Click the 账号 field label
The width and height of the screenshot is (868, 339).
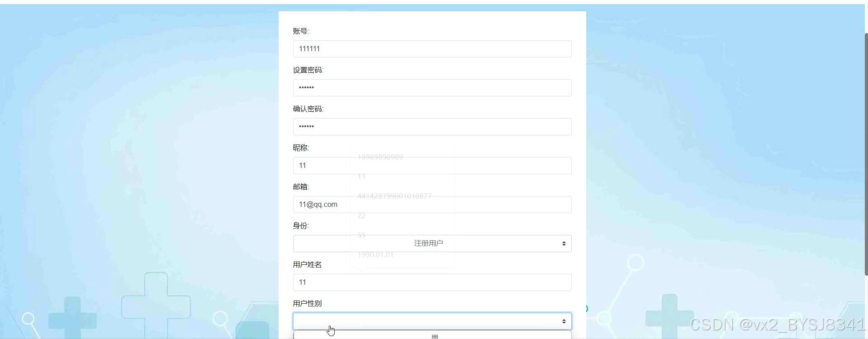click(301, 31)
